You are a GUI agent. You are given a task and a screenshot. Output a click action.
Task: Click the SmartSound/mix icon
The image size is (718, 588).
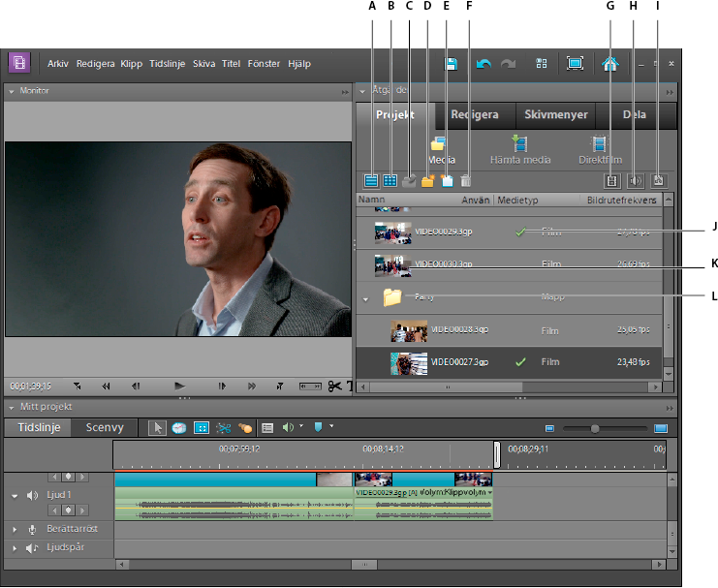tap(245, 428)
